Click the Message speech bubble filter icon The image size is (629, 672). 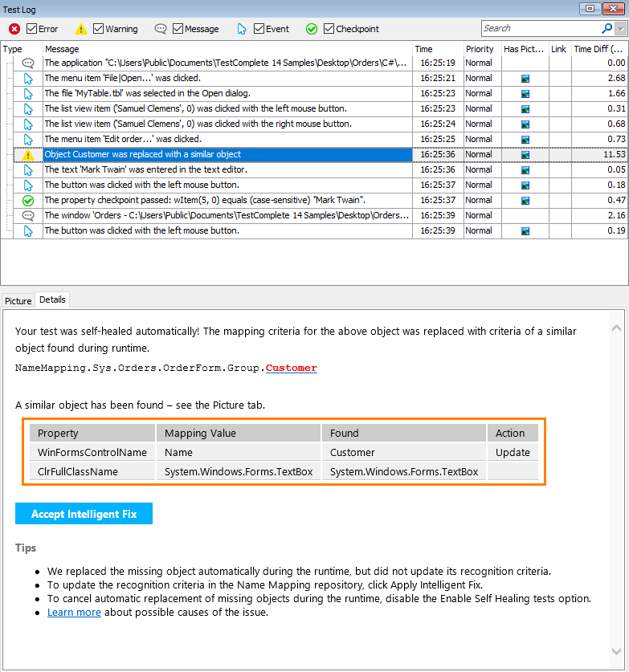point(161,29)
